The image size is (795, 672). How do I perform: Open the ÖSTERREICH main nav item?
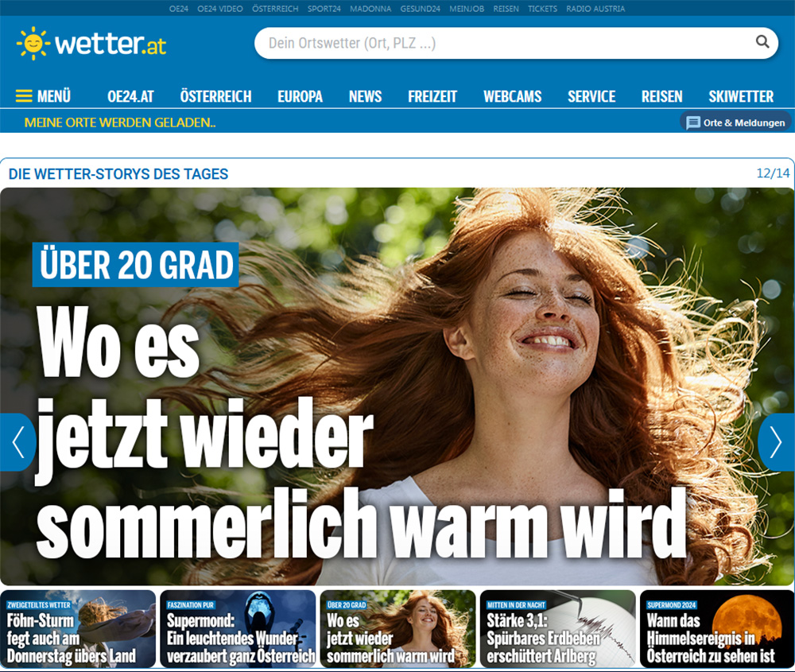point(215,96)
